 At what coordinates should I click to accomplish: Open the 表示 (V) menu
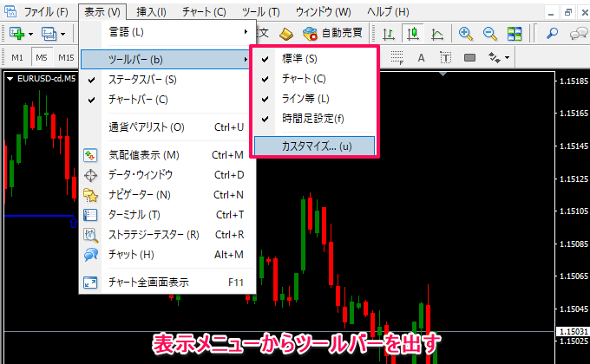102,12
